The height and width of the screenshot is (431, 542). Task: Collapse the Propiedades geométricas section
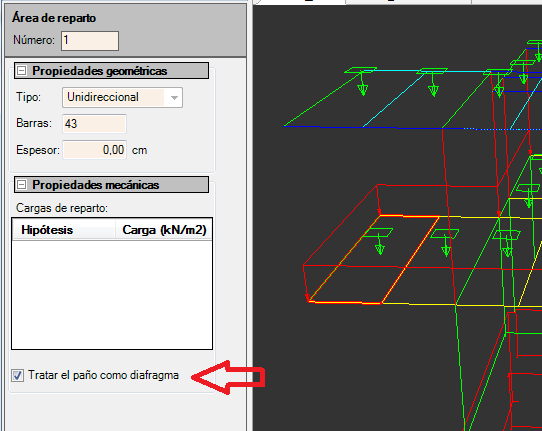coord(21,71)
